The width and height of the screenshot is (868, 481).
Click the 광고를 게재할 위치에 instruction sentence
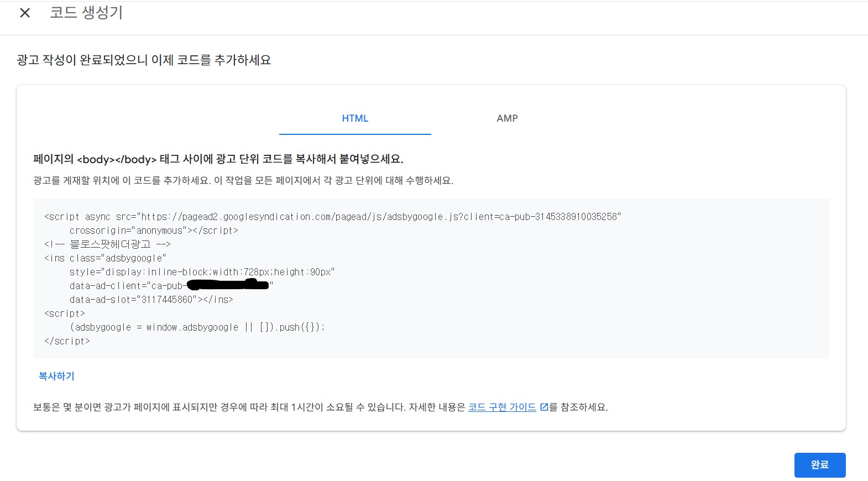click(243, 181)
